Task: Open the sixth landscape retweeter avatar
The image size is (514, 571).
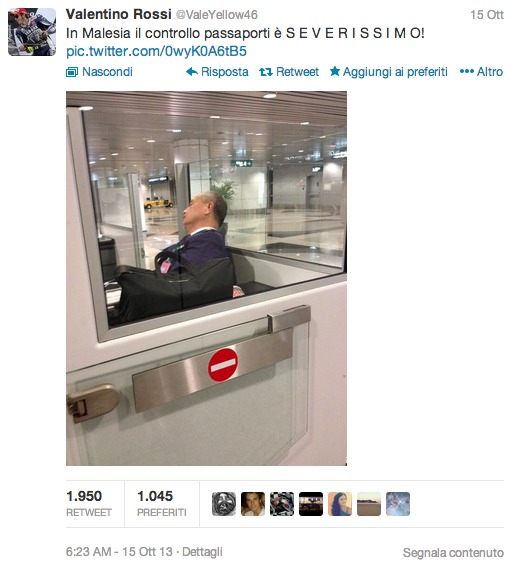Action: (x=369, y=504)
